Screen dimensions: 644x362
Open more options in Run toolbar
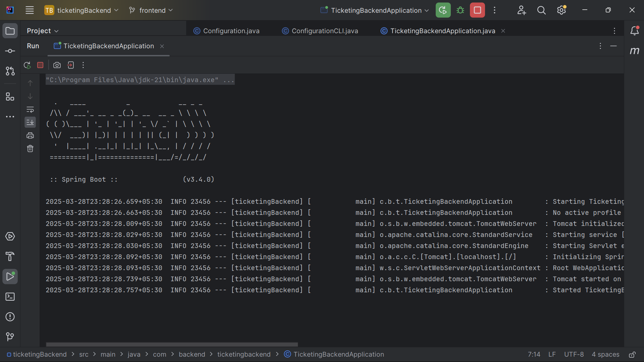click(x=83, y=65)
